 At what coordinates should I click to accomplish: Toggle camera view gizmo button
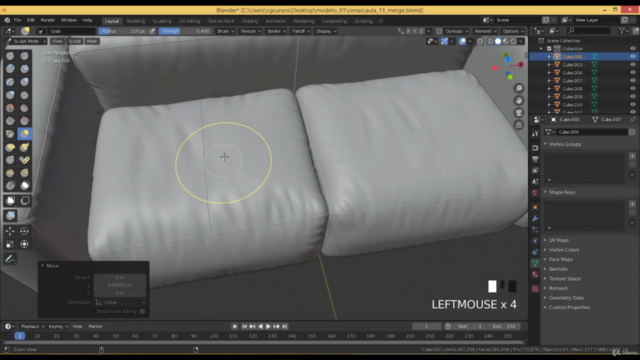point(519,113)
